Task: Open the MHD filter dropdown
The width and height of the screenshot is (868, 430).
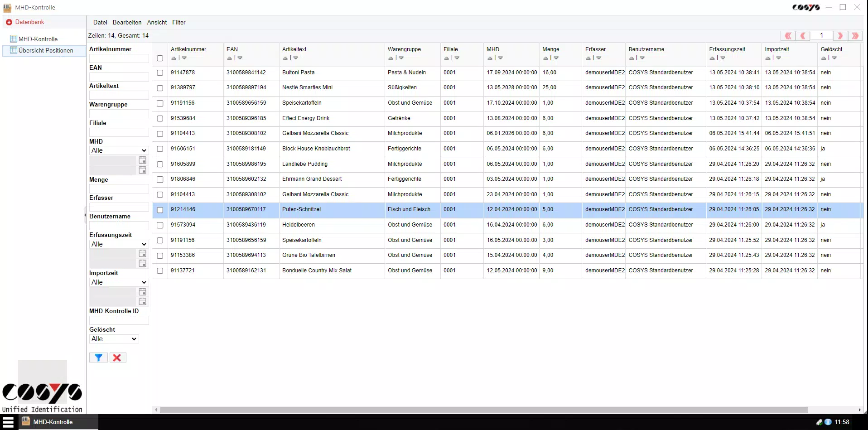Action: tap(119, 150)
